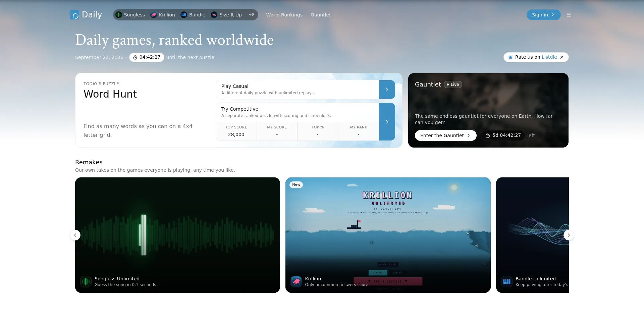Click the clock icon in Gauntlet timer
The height and width of the screenshot is (333, 644).
488,135
